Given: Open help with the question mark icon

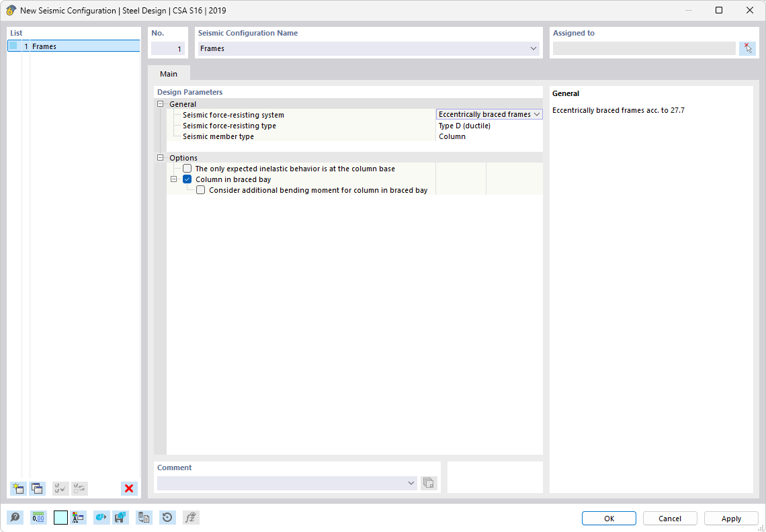Looking at the screenshot, I should 15,517.
